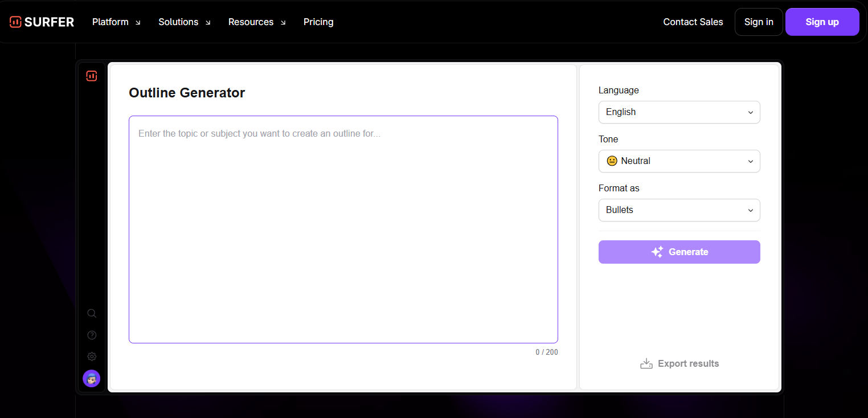This screenshot has height=418, width=868.
Task: Open the Tone dropdown showing Neutral
Action: pos(679,161)
